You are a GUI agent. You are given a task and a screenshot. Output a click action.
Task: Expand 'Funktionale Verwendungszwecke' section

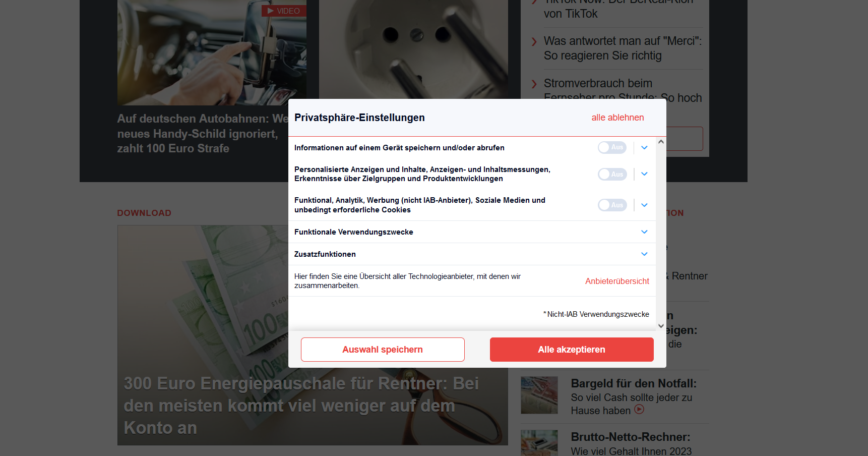point(472,232)
